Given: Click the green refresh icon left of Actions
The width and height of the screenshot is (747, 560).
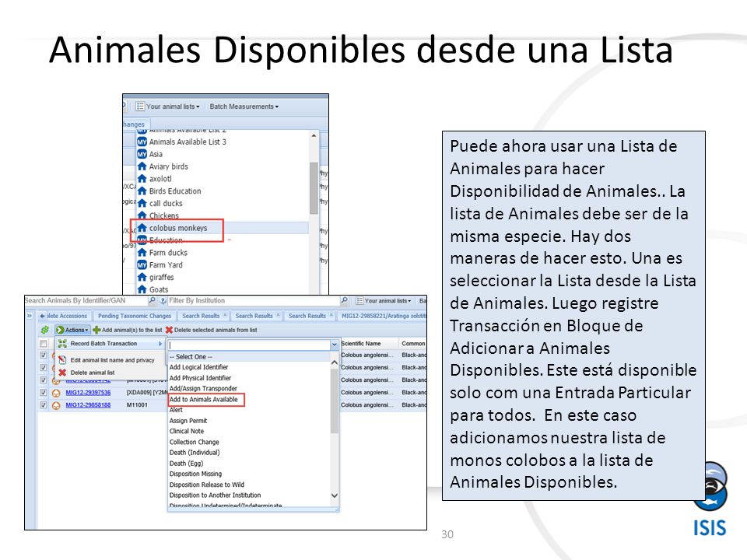Looking at the screenshot, I should 45,330.
